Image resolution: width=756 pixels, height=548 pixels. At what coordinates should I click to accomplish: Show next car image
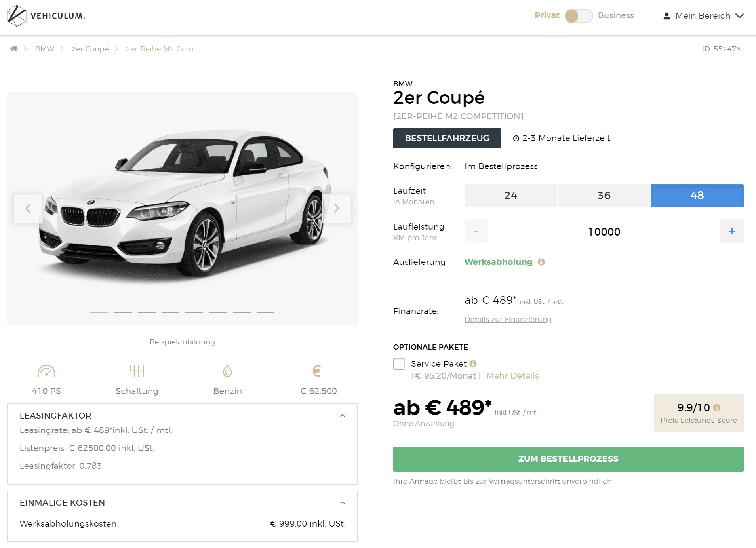pyautogui.click(x=337, y=208)
